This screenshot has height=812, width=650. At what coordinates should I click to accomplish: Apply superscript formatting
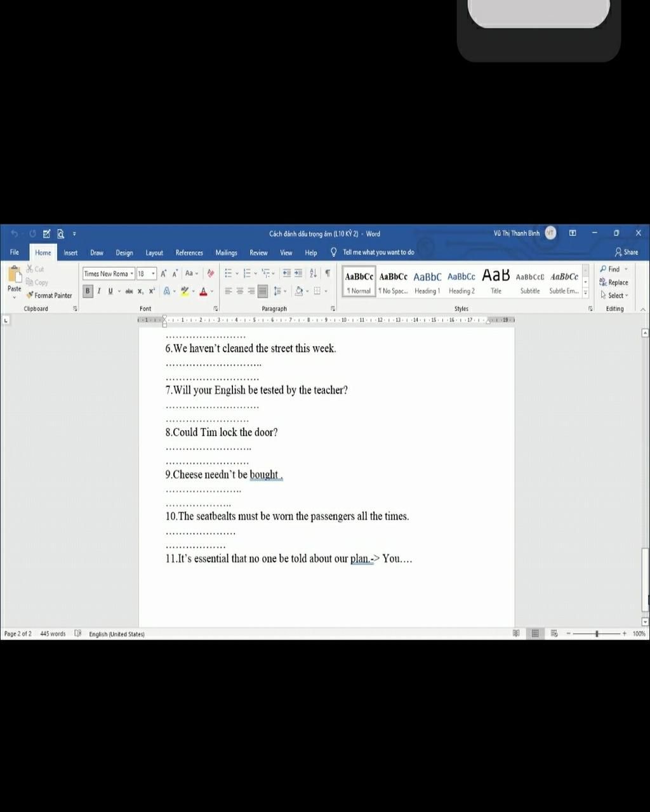(152, 291)
